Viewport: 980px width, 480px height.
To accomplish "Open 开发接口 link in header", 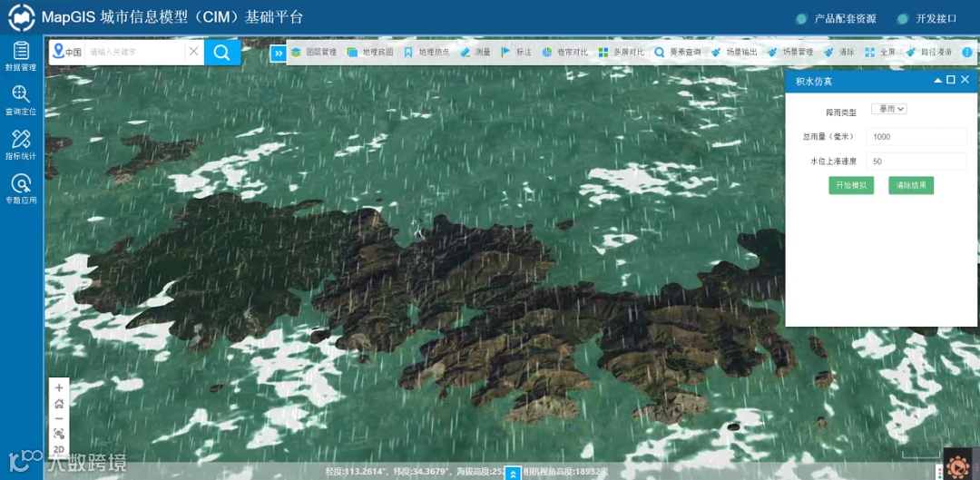I will pyautogui.click(x=926, y=19).
